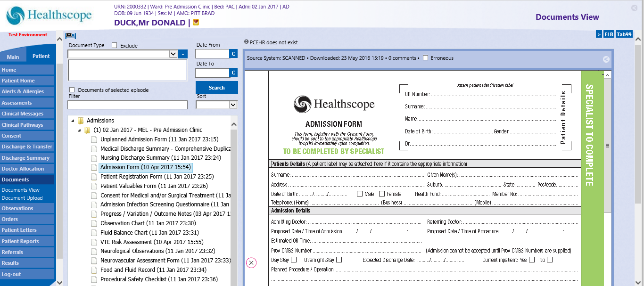Screen dimensions: 644x286
Task: Open Clinical Pathways in the sidebar
Action: click(x=27, y=125)
